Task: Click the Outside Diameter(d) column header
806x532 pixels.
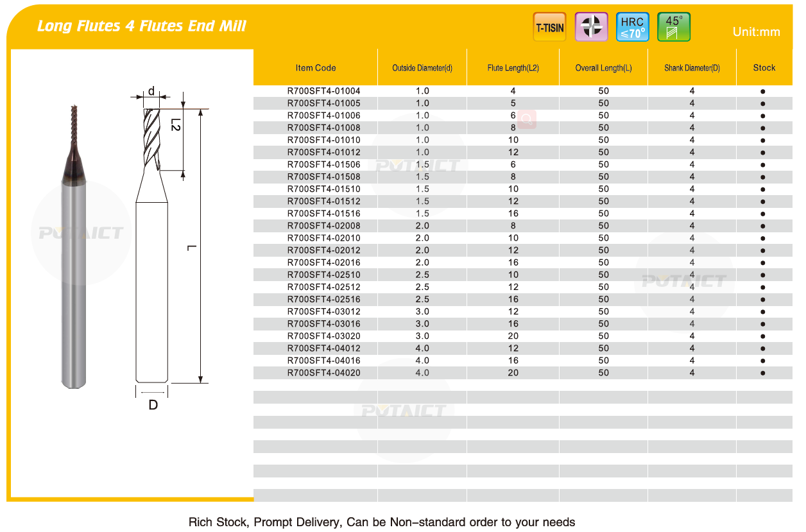Action: coord(422,68)
